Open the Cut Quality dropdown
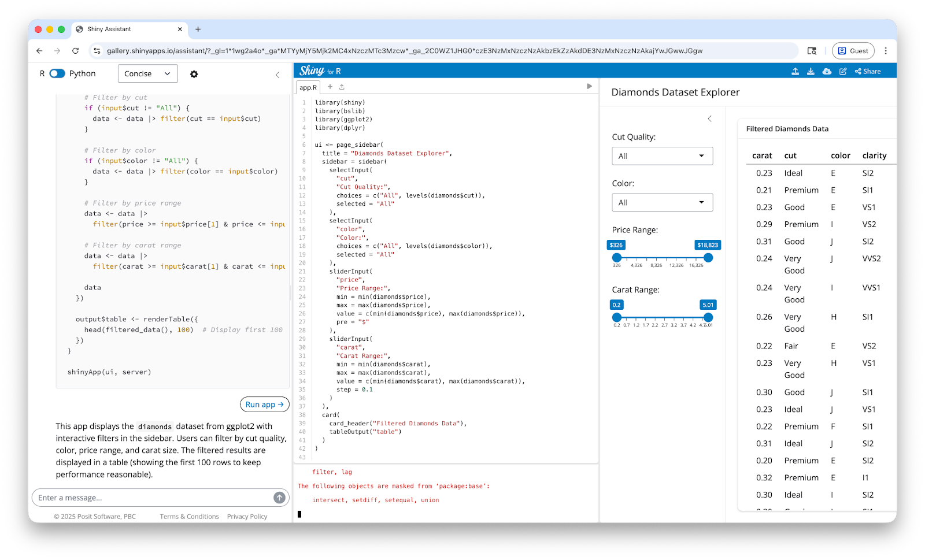925x560 pixels. 662,155
